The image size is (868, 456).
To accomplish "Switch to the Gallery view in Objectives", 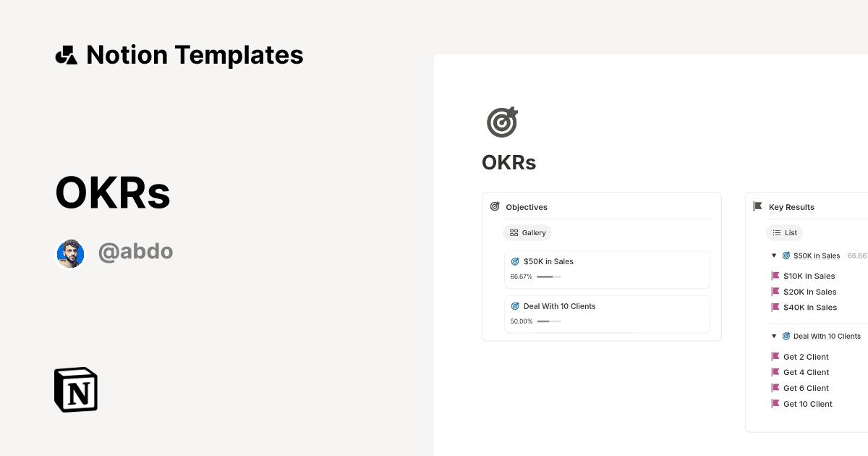I will pos(527,232).
